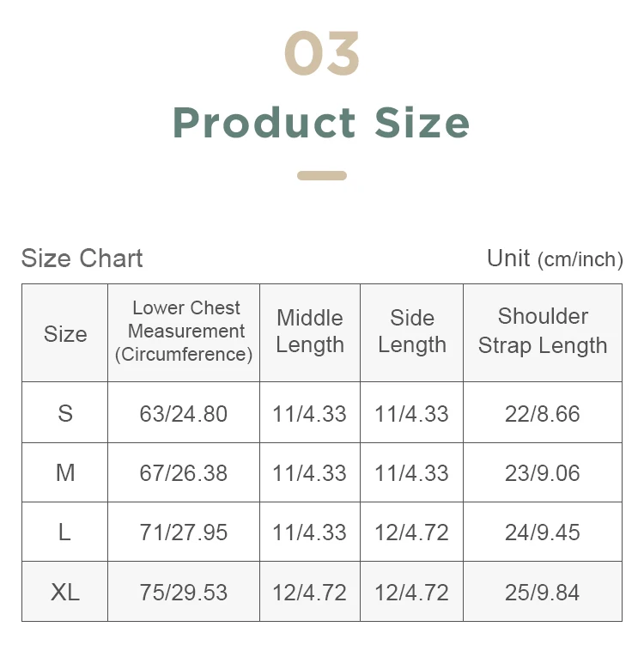Screen dimensions: 644x645
Task: Click the Size Chart label
Action: [82, 259]
